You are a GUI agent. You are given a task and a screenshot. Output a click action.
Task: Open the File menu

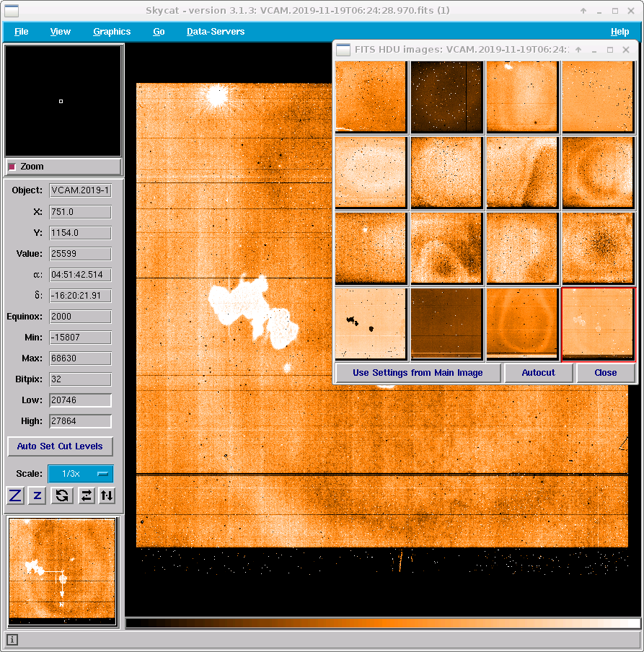point(22,32)
